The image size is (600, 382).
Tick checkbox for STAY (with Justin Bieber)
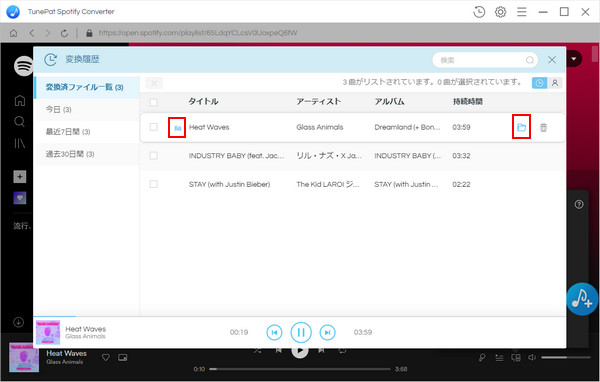153,184
